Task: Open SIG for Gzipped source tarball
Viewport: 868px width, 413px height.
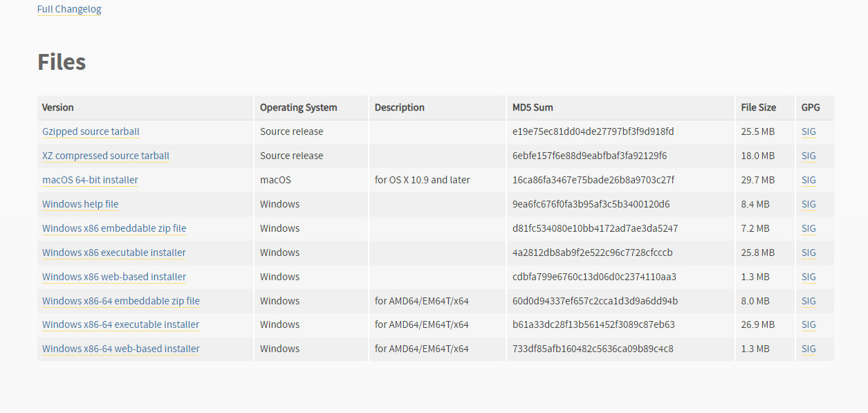Action: [809, 131]
